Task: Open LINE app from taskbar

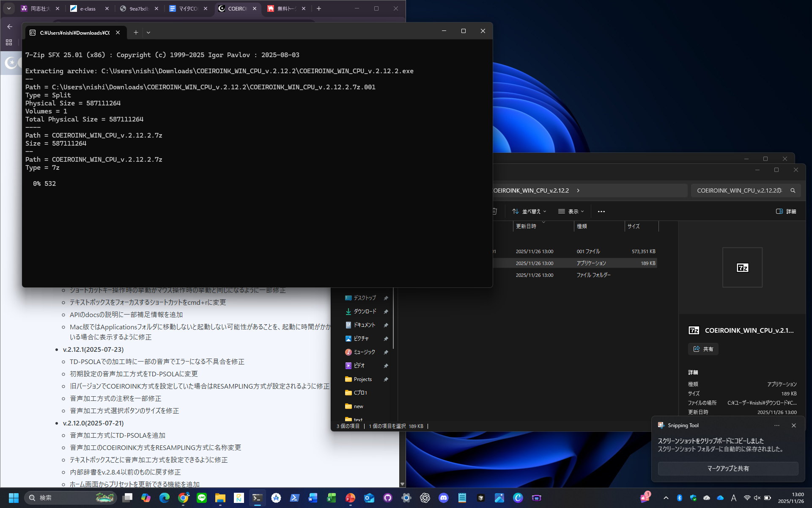Action: [202, 498]
